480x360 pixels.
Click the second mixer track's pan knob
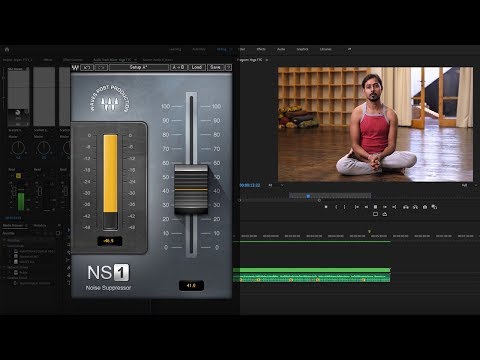(x=44, y=148)
